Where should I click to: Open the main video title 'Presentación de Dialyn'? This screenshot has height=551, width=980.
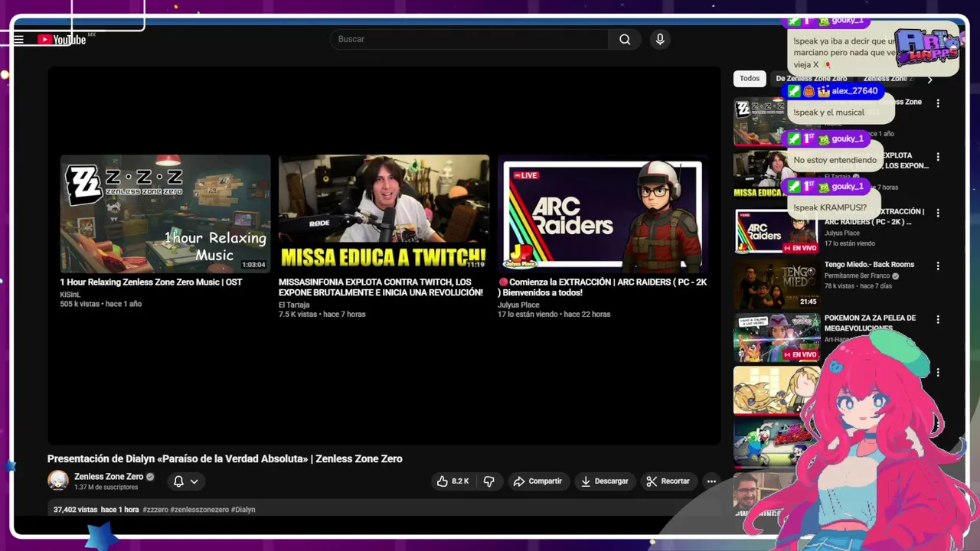pos(225,459)
